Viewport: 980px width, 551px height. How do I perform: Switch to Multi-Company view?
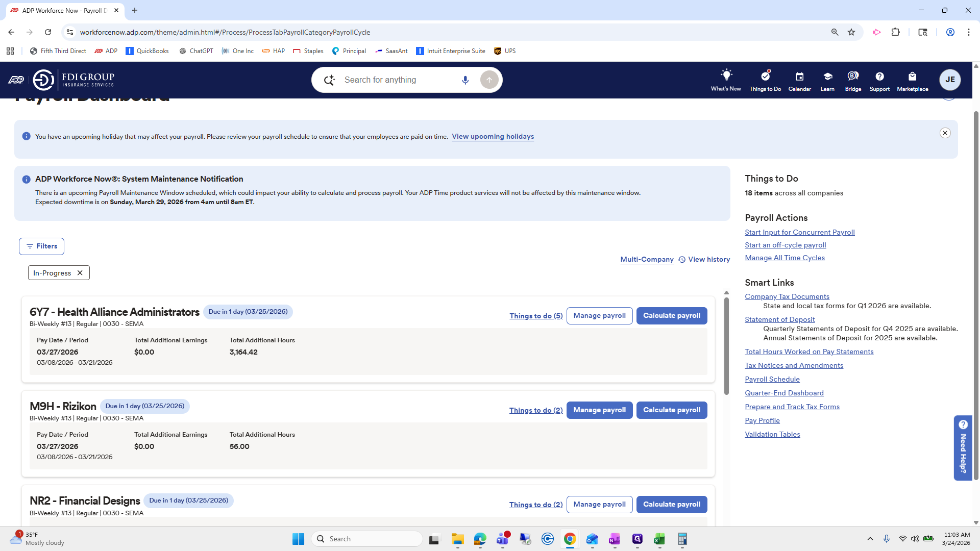pos(647,260)
